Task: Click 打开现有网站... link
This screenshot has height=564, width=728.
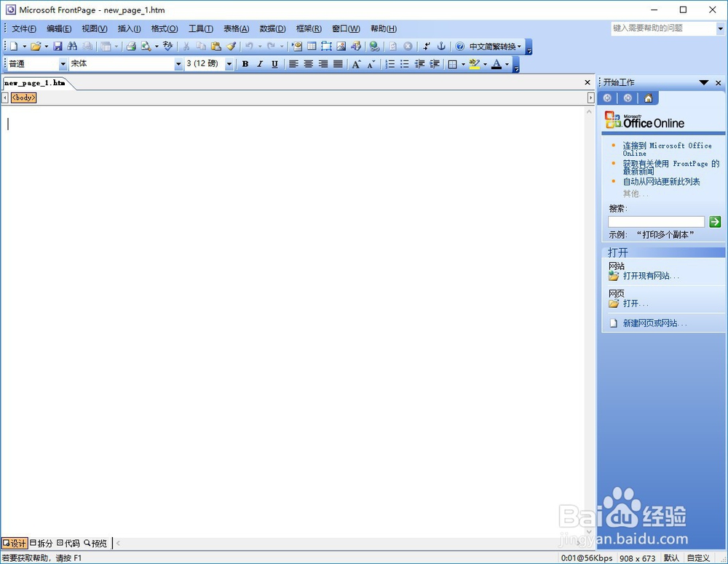Action: (651, 276)
